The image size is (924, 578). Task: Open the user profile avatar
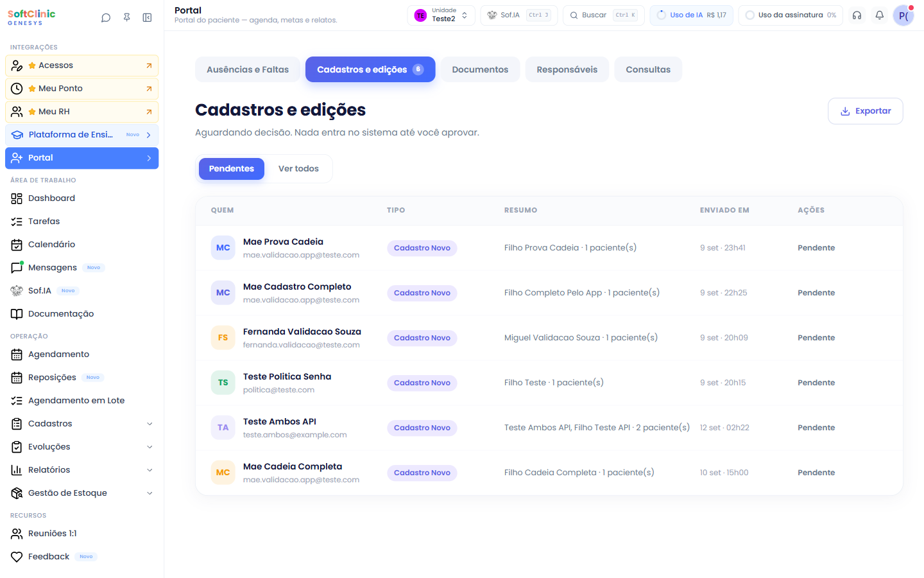coord(903,15)
